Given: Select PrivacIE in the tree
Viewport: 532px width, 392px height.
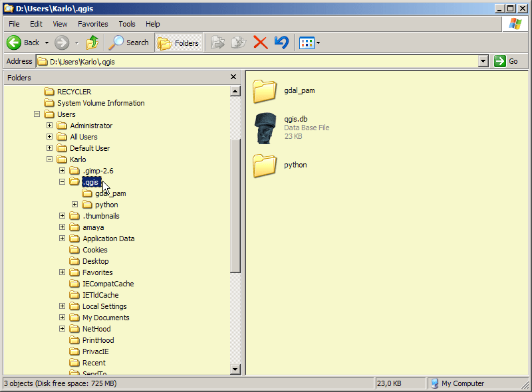Looking at the screenshot, I should [95, 351].
